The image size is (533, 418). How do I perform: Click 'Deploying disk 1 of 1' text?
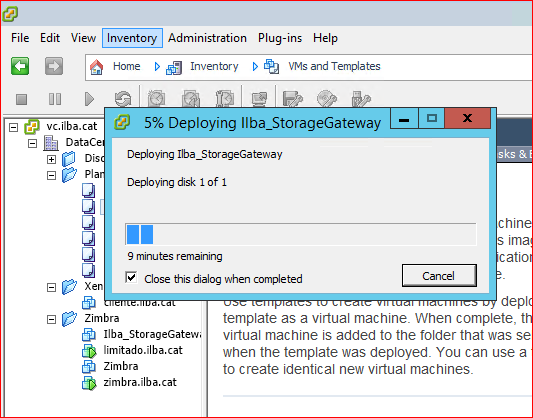[177, 182]
